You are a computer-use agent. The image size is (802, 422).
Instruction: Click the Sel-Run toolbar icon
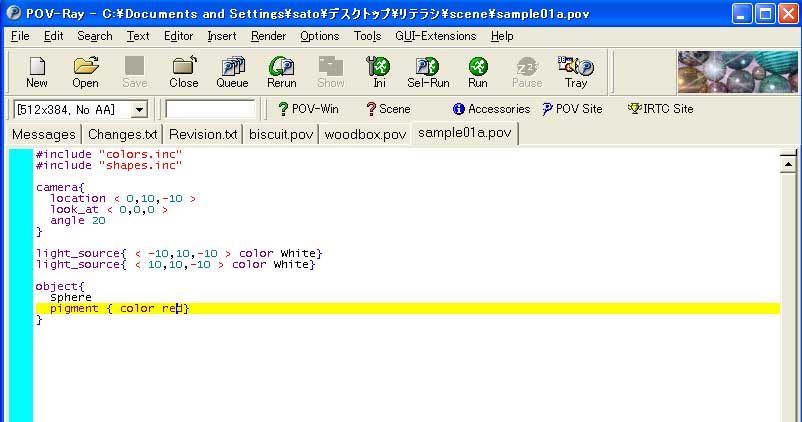(x=428, y=73)
